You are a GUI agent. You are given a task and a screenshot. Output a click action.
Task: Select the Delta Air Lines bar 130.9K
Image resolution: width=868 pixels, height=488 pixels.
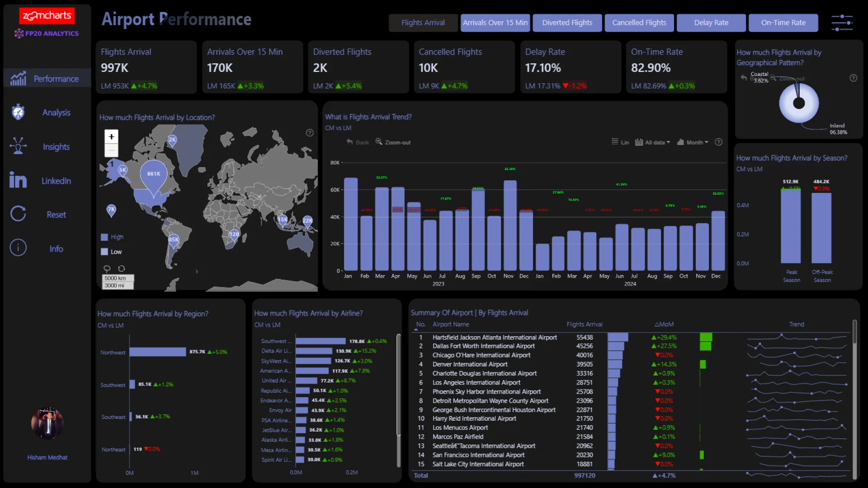pos(314,351)
